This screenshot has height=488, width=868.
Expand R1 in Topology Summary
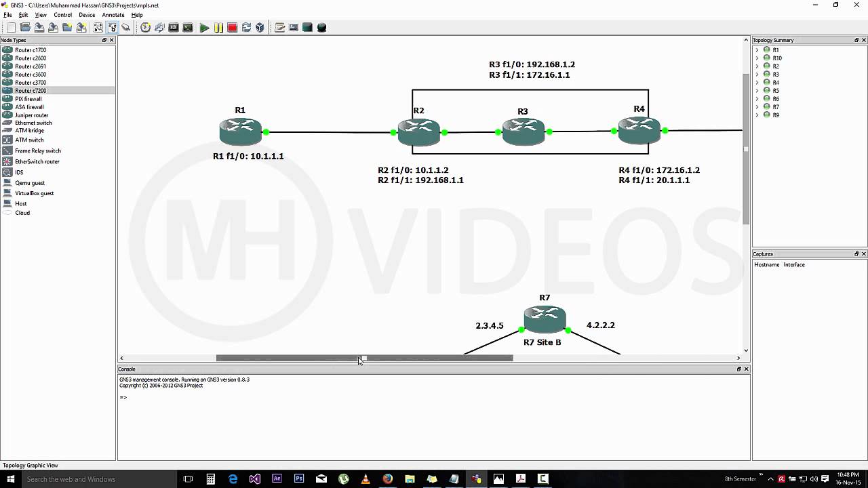click(757, 50)
